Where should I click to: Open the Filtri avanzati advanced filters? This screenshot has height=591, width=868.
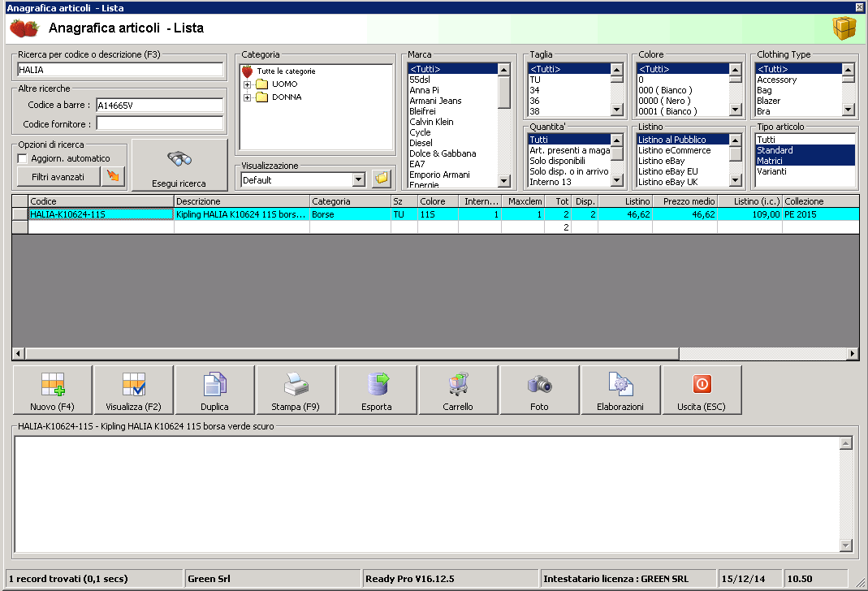pyautogui.click(x=58, y=177)
